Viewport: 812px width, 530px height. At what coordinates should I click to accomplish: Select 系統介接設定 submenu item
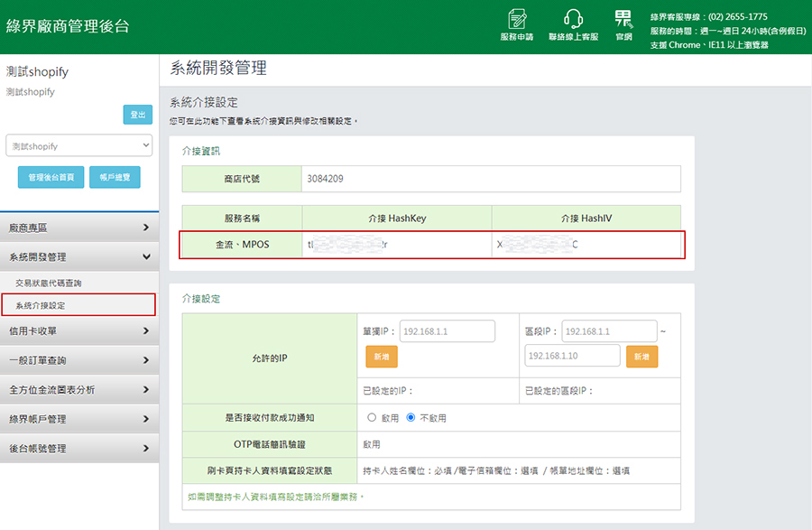click(41, 305)
